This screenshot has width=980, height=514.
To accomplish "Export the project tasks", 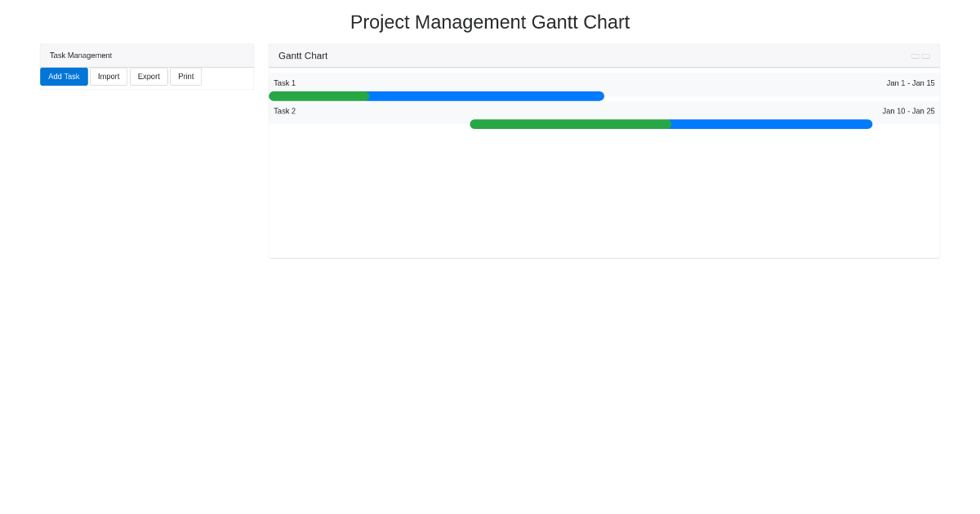I will pos(149,76).
